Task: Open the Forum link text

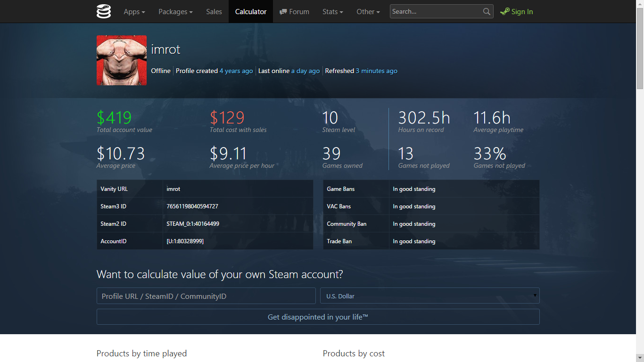Action: coord(299,12)
